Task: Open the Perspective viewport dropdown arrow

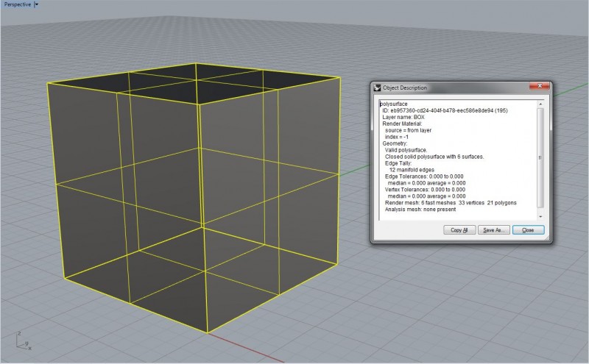Action: coord(37,4)
